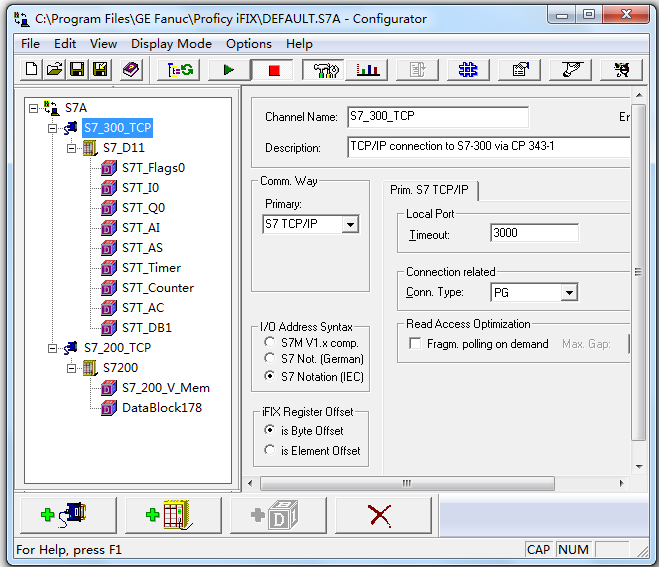The image size is (659, 567).
Task: Select S7T_Counter datablock in tree
Action: pos(158,288)
